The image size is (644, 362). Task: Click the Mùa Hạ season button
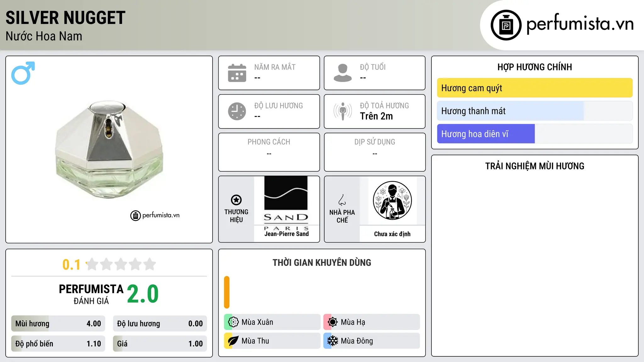(372, 322)
